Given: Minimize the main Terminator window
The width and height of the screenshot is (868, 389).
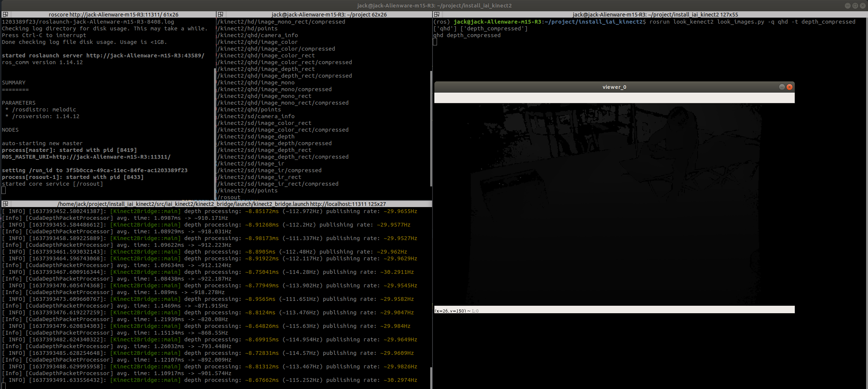Looking at the screenshot, I should 848,6.
